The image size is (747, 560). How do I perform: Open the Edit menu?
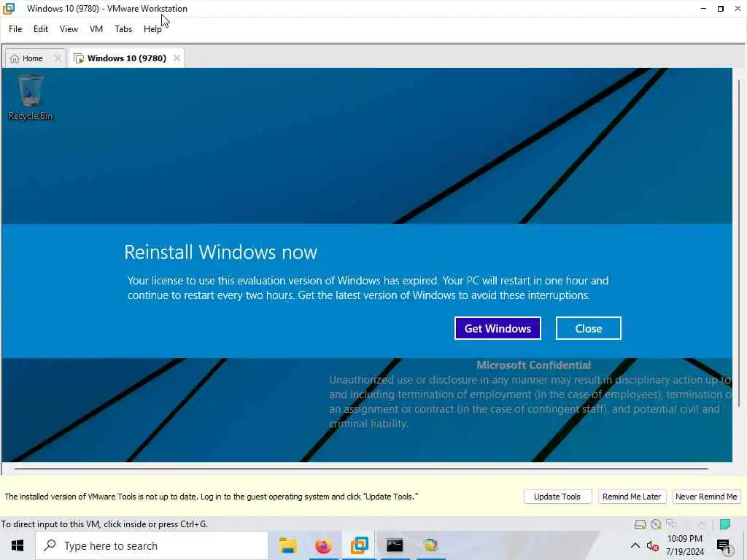click(x=41, y=29)
